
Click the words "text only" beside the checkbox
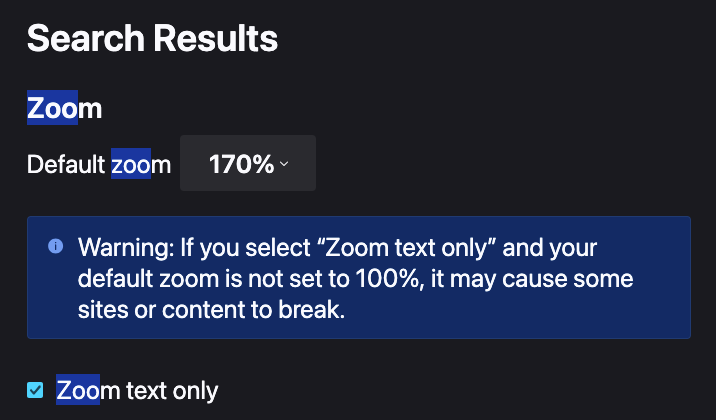(x=172, y=390)
